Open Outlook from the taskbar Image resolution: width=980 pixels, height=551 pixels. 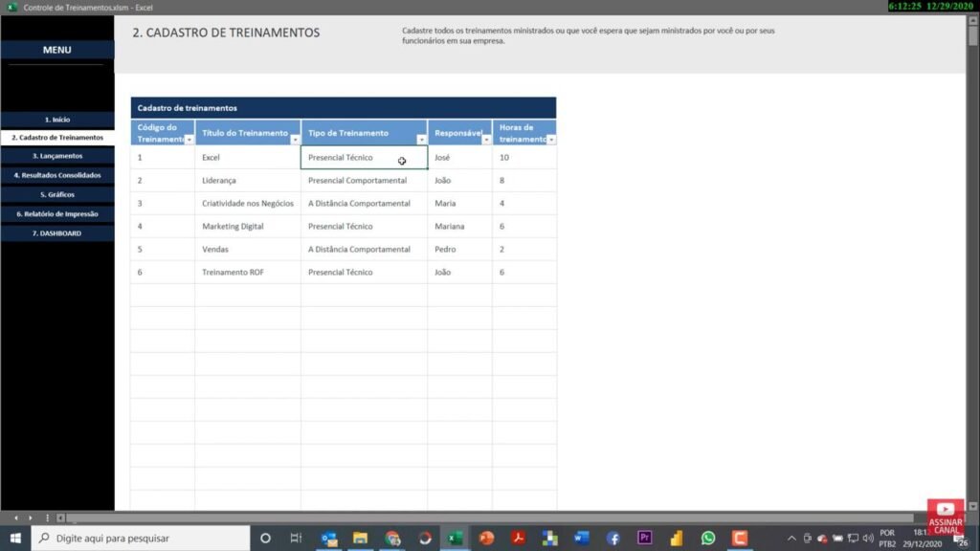(329, 538)
